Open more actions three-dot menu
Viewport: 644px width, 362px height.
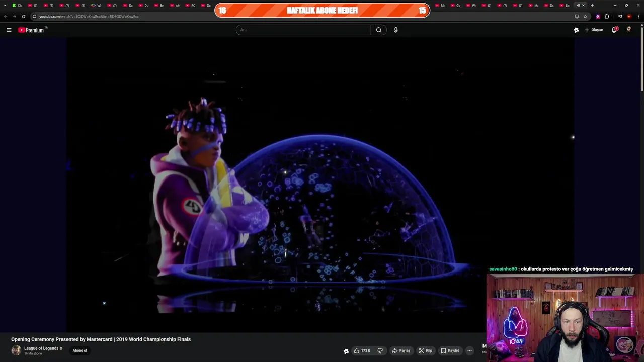pos(469,351)
